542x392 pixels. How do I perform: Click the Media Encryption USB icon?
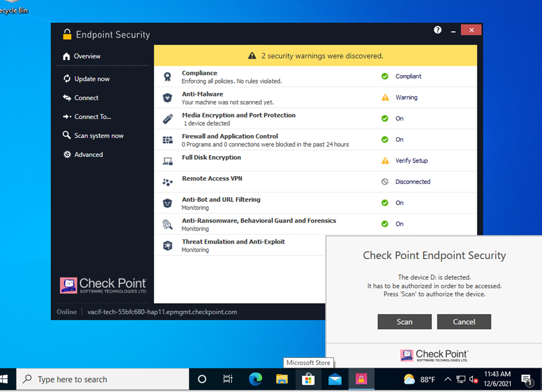click(x=168, y=119)
